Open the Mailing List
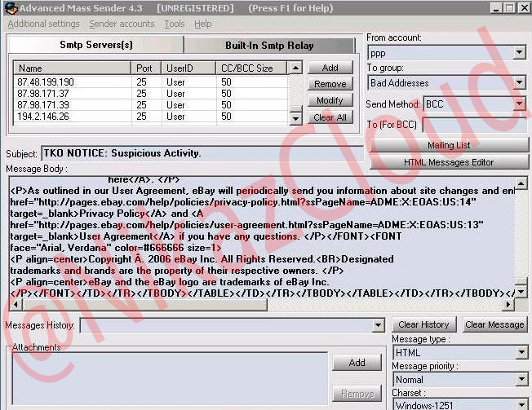Viewport: 532px width, 410px height. pos(449,145)
